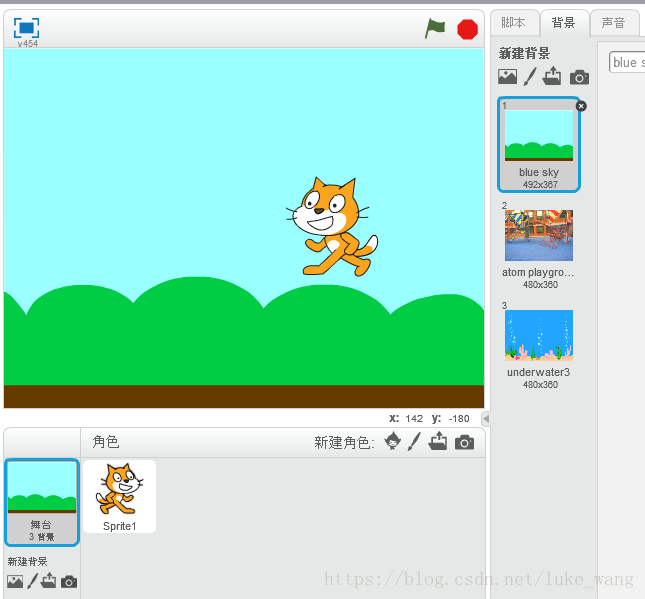Upload sprite from file icon
Viewport: 645px width, 599px height.
[438, 441]
